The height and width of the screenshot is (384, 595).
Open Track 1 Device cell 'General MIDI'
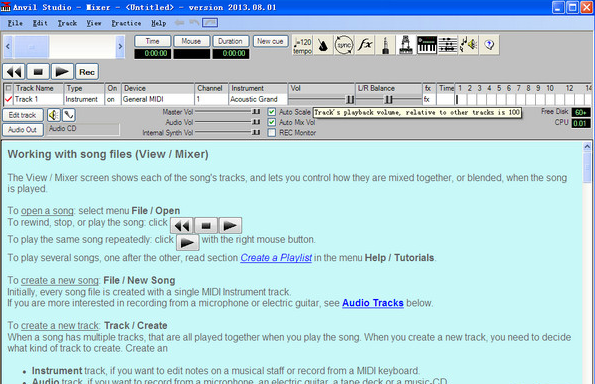coord(157,99)
